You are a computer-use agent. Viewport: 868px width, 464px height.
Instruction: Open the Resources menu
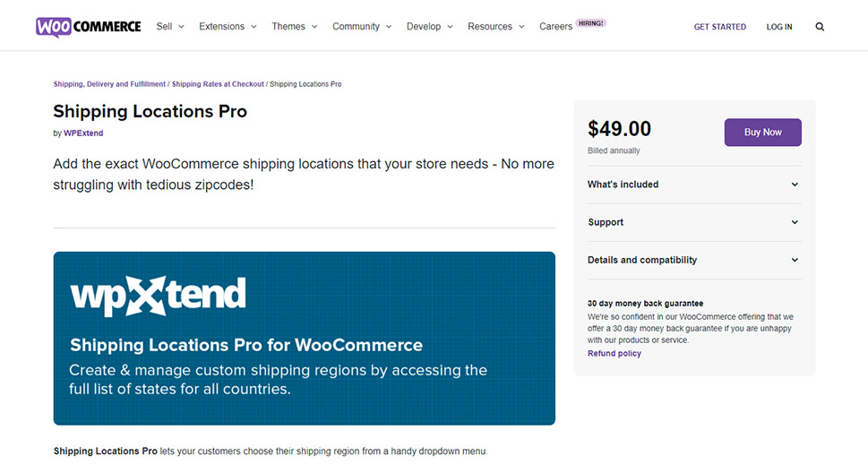[x=495, y=27]
